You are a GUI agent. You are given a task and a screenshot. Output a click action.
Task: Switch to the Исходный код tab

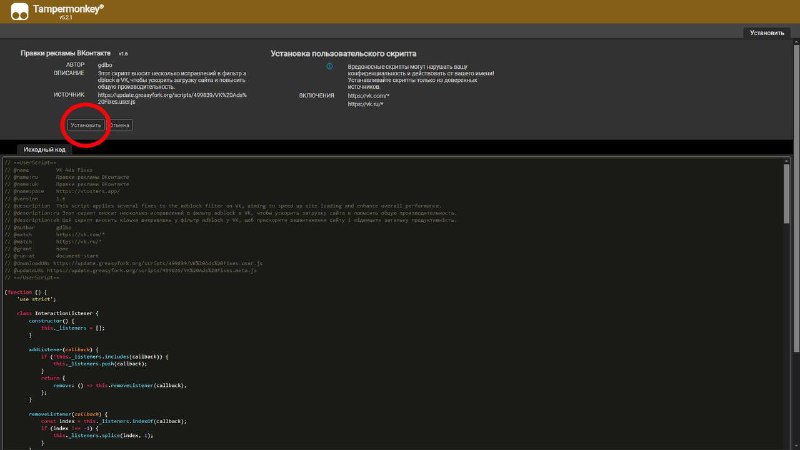(x=44, y=149)
